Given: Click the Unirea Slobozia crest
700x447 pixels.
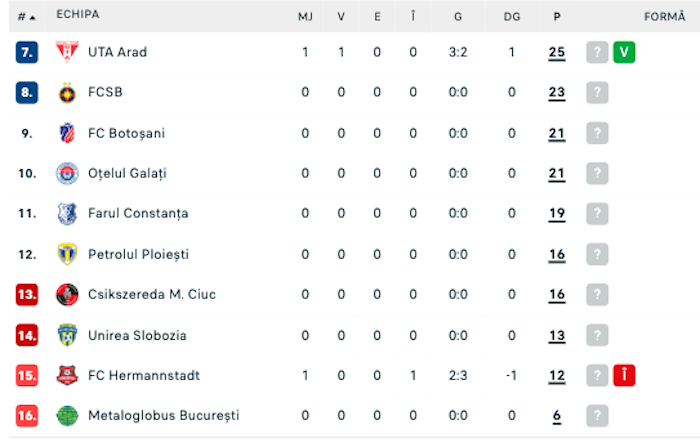Looking at the screenshot, I should coord(67,335).
